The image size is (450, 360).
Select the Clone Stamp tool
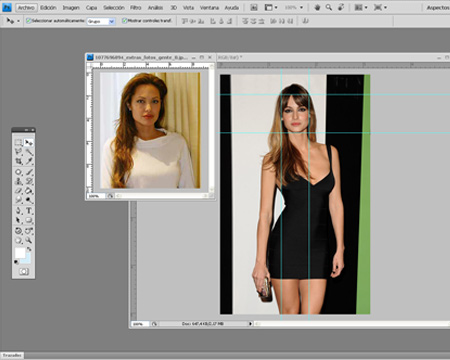tap(18, 181)
